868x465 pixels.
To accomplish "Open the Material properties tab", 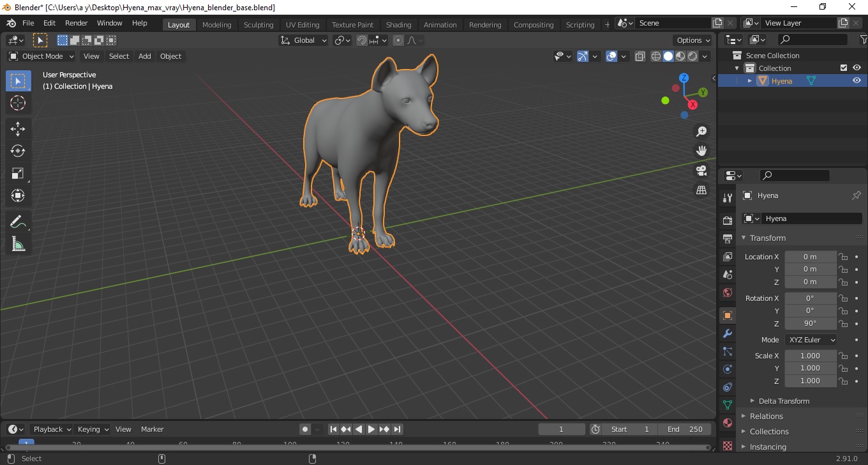I will (x=728, y=423).
